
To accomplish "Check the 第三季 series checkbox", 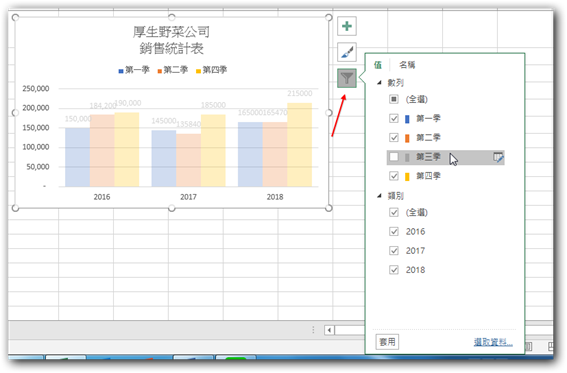I will [x=394, y=157].
